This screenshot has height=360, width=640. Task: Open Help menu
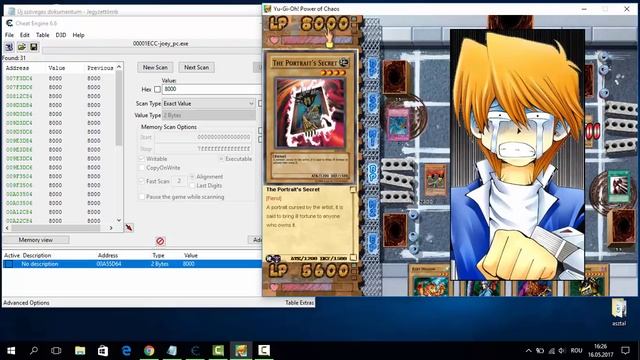(78, 35)
